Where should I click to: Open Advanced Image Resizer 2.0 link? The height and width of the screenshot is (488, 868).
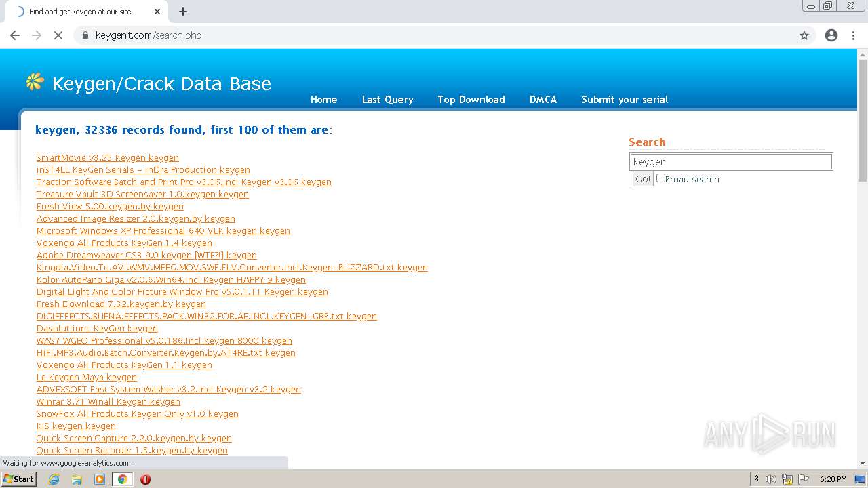(136, 218)
